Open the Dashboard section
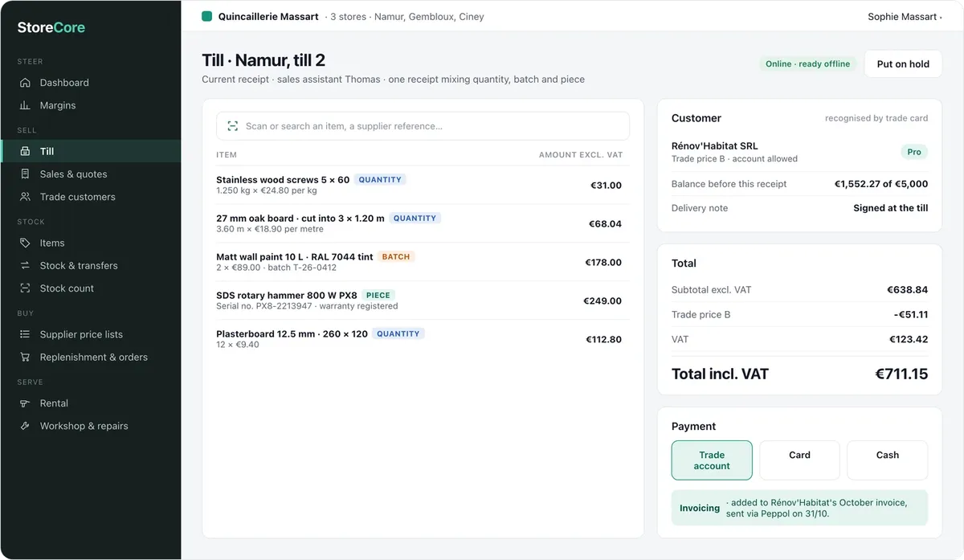 pos(91,83)
